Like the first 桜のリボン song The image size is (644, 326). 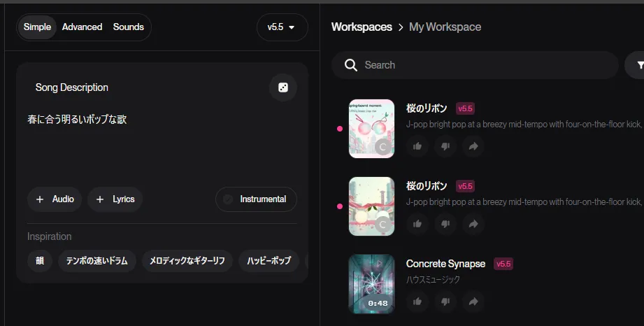click(417, 146)
